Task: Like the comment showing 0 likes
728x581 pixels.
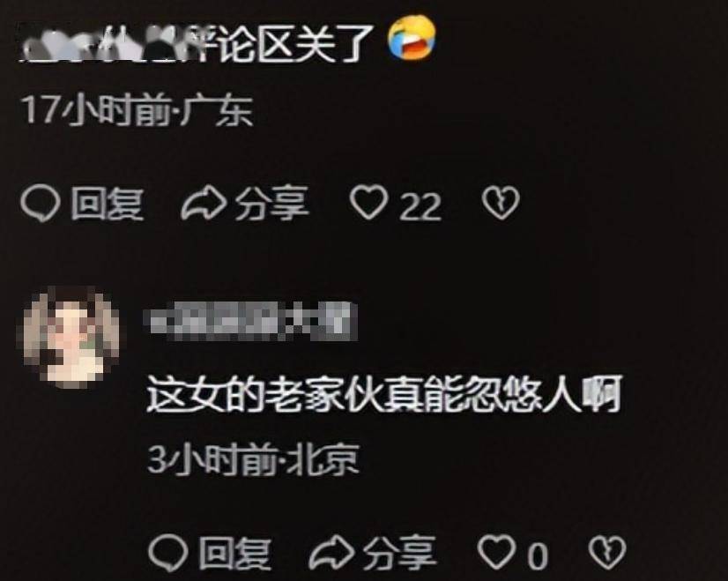Action: click(497, 552)
